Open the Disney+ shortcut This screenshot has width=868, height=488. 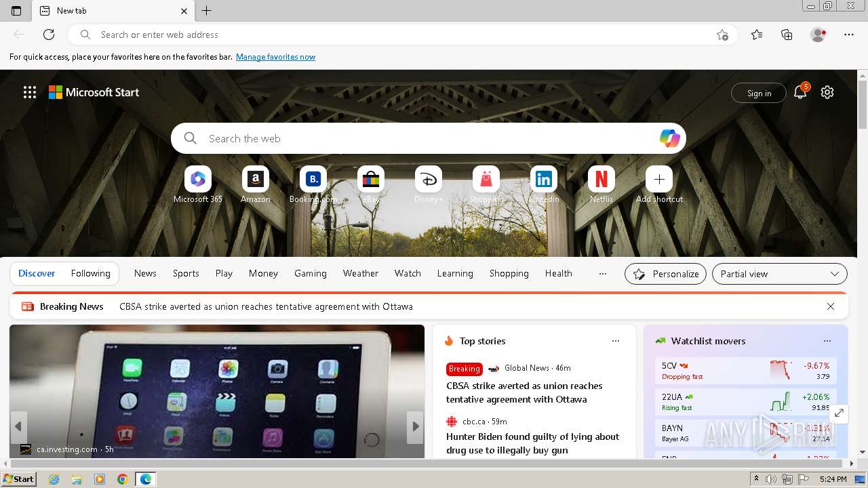(x=429, y=184)
